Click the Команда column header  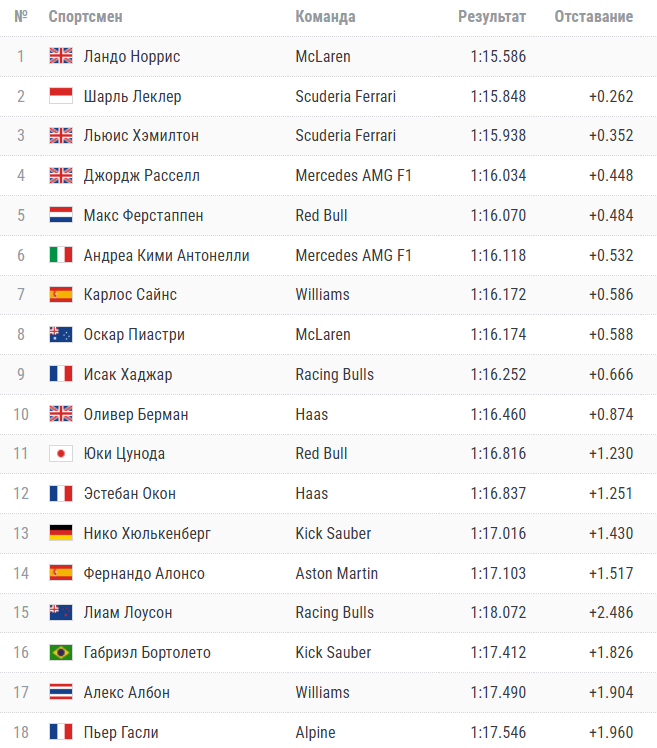click(x=325, y=17)
